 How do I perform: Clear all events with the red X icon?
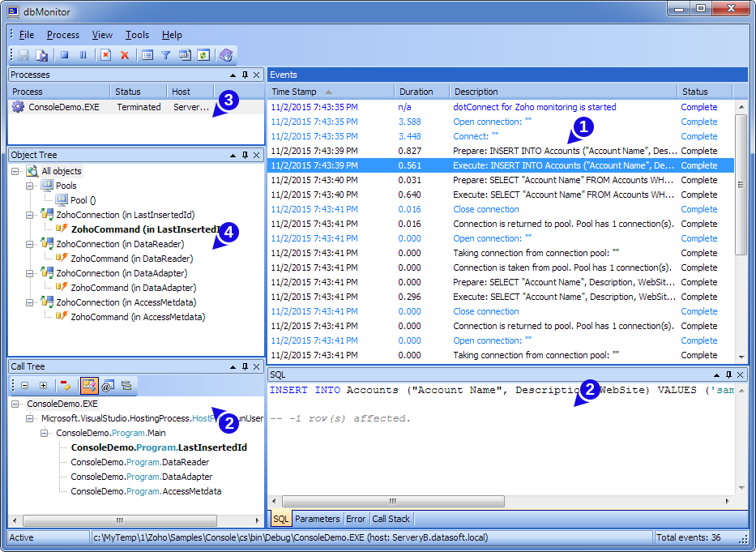[x=125, y=55]
